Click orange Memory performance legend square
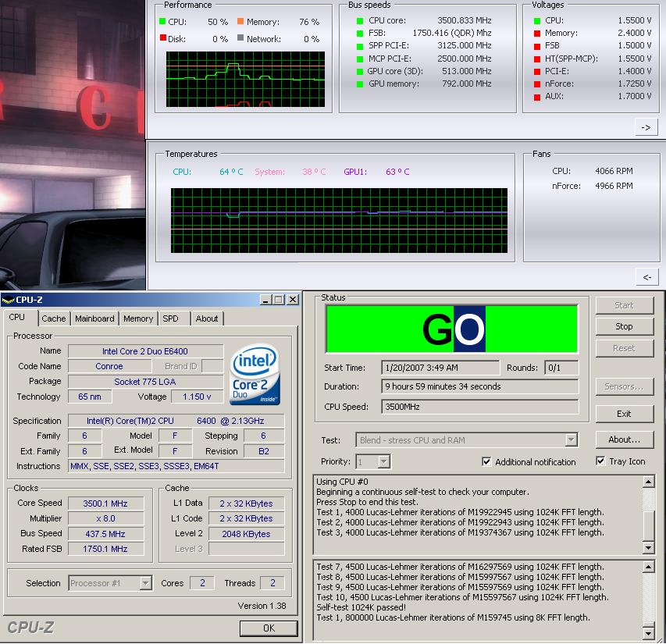Viewport: 666px width, 644px height. 240,21
